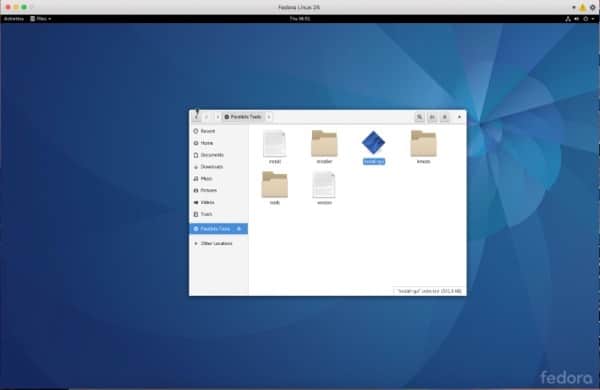Open Videos in the sidebar
Image resolution: width=600 pixels, height=390 pixels.
(x=218, y=202)
